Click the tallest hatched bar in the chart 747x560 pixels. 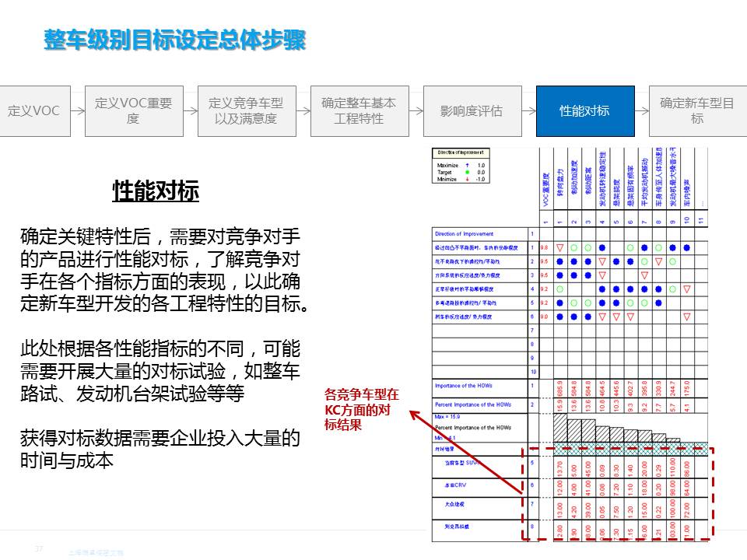560,428
